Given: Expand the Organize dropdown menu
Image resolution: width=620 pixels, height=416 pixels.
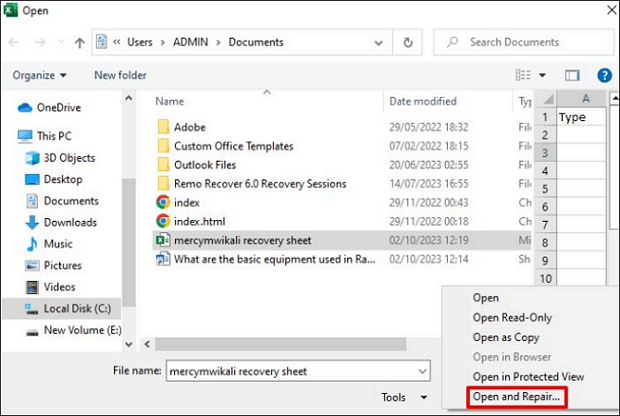Looking at the screenshot, I should tap(40, 75).
